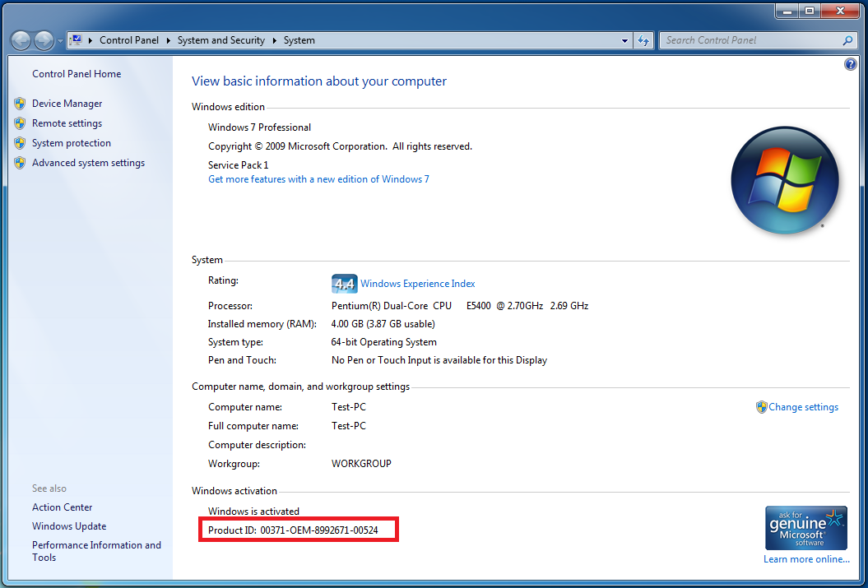
Task: Click the back navigation arrow button
Action: click(21, 39)
